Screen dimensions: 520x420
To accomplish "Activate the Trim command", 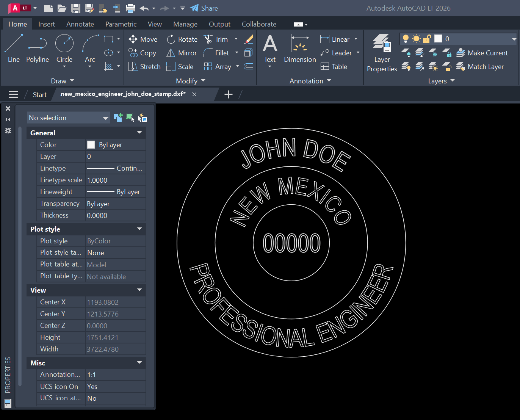I will (x=216, y=39).
